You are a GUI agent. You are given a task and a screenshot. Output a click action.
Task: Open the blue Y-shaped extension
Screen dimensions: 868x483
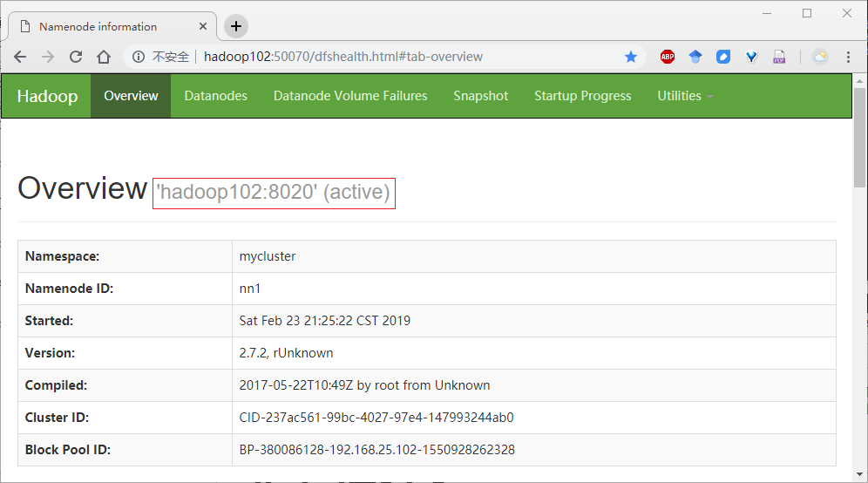(x=751, y=57)
